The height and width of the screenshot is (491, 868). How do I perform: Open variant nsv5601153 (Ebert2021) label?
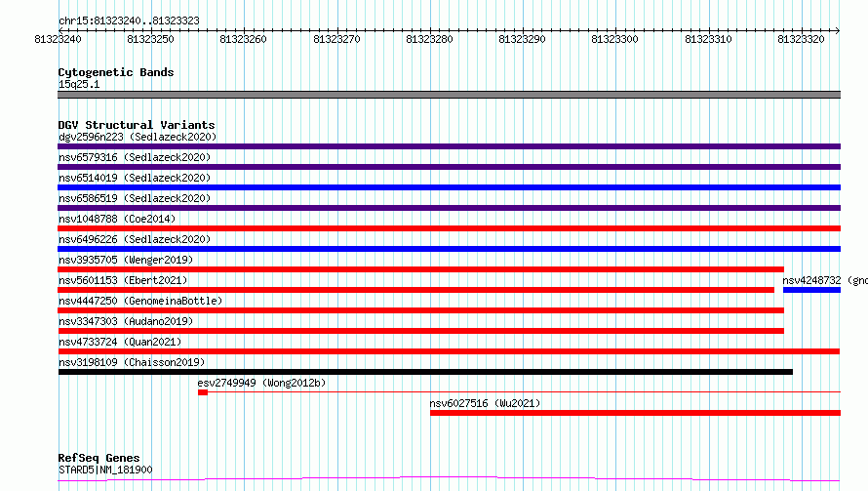pos(123,280)
